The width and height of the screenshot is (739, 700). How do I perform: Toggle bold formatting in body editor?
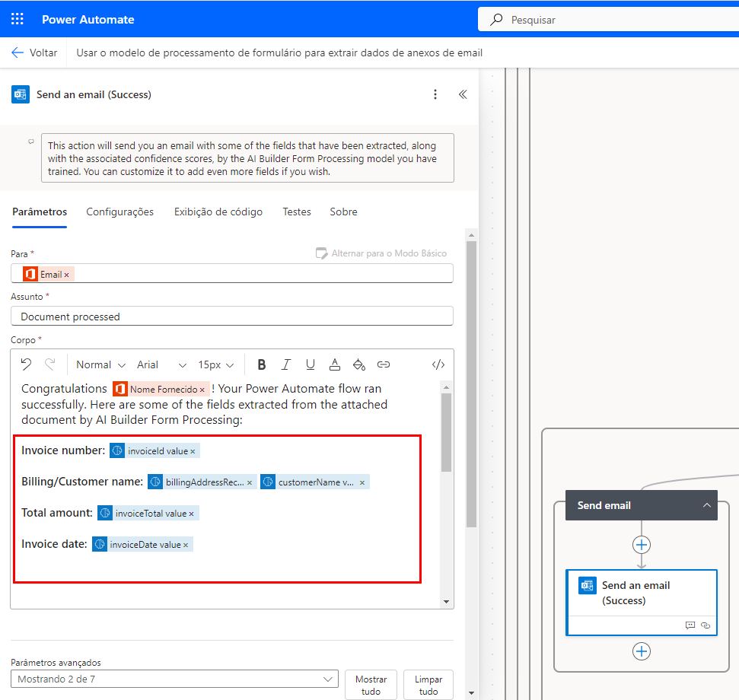[x=262, y=364]
